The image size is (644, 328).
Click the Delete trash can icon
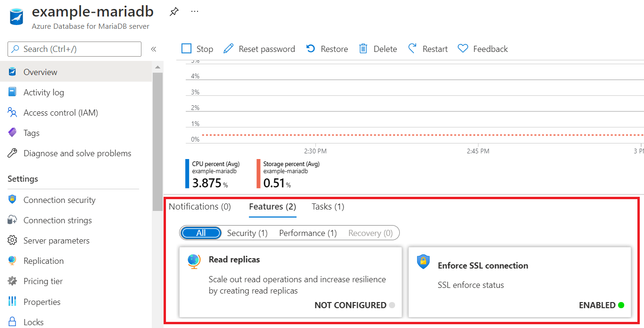[x=363, y=49]
